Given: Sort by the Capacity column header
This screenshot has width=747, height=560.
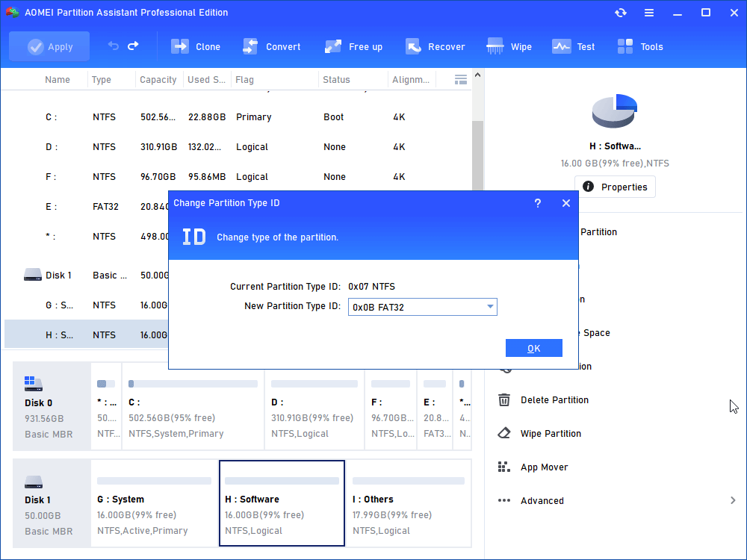Looking at the screenshot, I should 158,80.
